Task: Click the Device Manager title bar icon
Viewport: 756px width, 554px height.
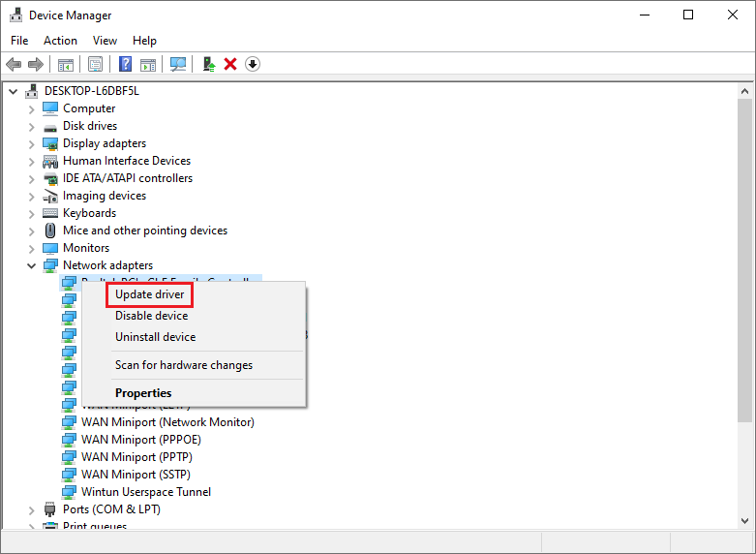Action: (x=15, y=15)
